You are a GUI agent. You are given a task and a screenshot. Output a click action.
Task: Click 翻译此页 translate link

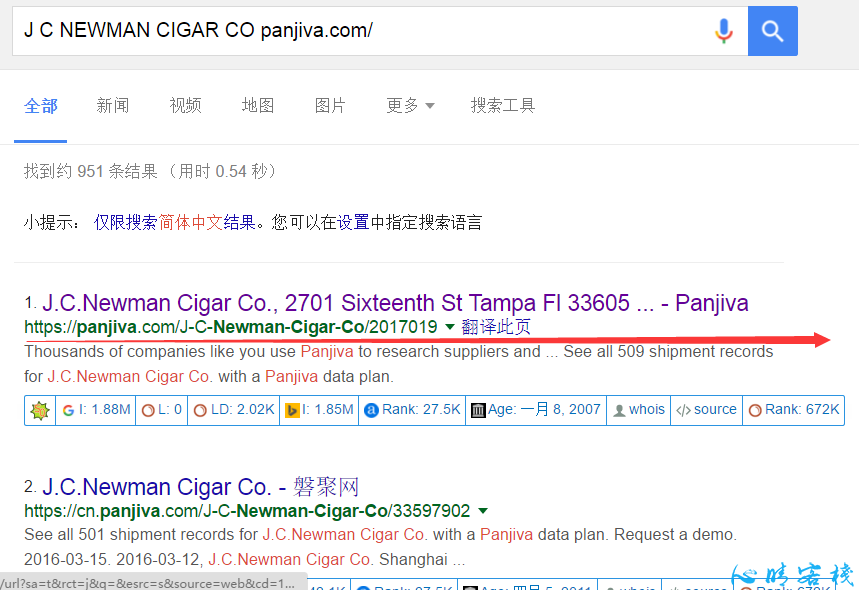click(x=496, y=327)
